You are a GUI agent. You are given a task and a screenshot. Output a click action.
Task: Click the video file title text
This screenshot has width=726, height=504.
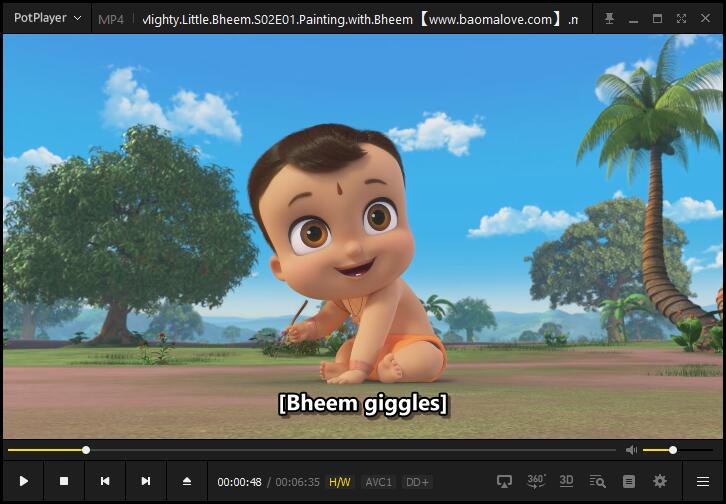point(361,19)
